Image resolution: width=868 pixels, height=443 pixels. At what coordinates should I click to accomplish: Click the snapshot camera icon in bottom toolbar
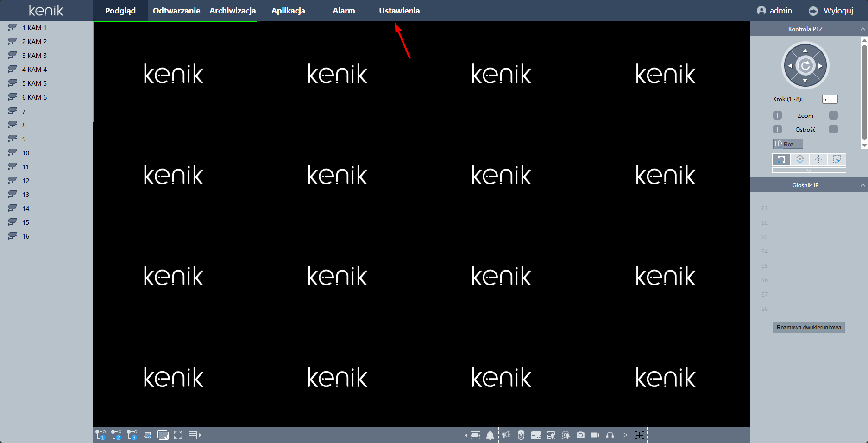tap(580, 435)
